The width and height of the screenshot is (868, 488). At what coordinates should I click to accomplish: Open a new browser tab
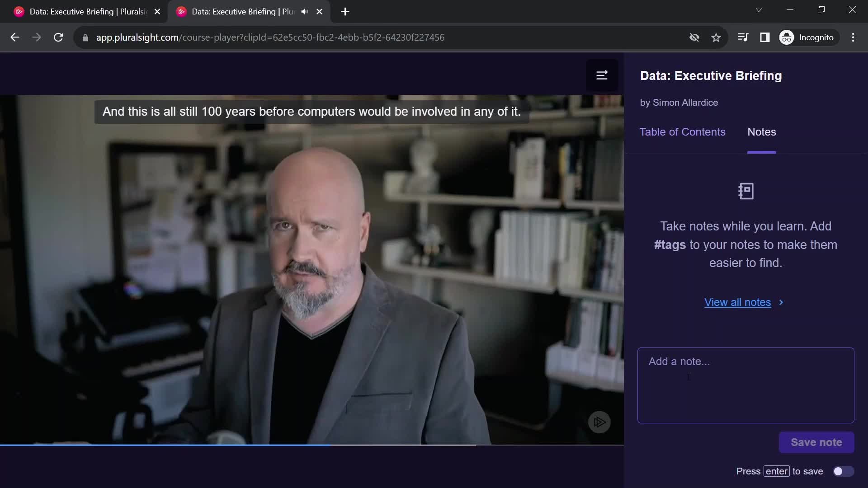pos(345,12)
